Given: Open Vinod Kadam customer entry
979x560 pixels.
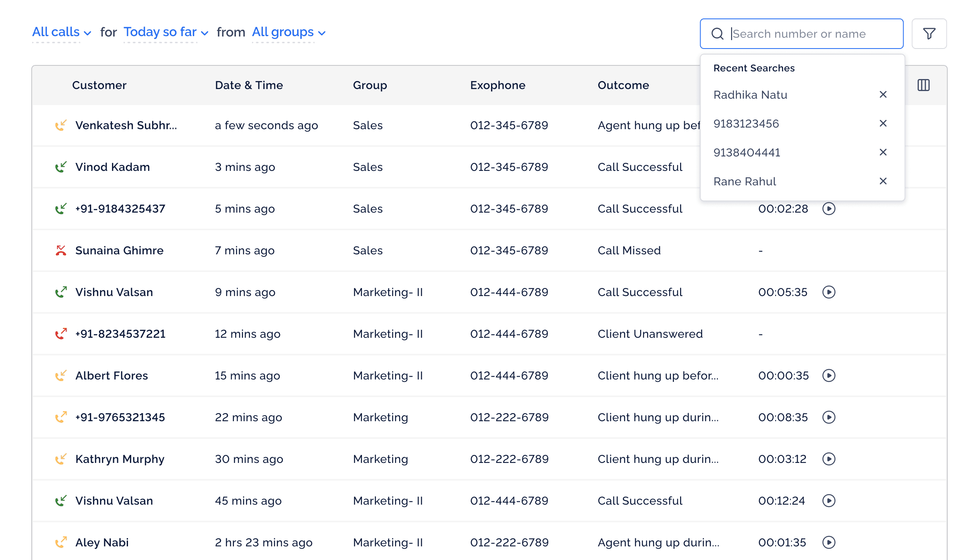Looking at the screenshot, I should pyautogui.click(x=112, y=167).
